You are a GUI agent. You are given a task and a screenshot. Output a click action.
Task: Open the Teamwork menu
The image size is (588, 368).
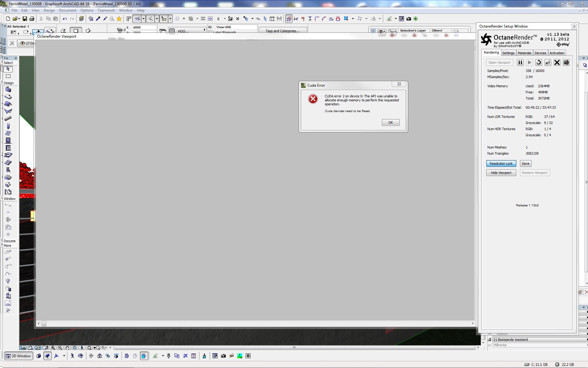(x=106, y=10)
